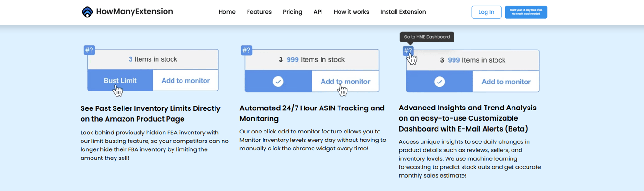Open the How it works menu item
This screenshot has height=191, width=644.
point(351,12)
